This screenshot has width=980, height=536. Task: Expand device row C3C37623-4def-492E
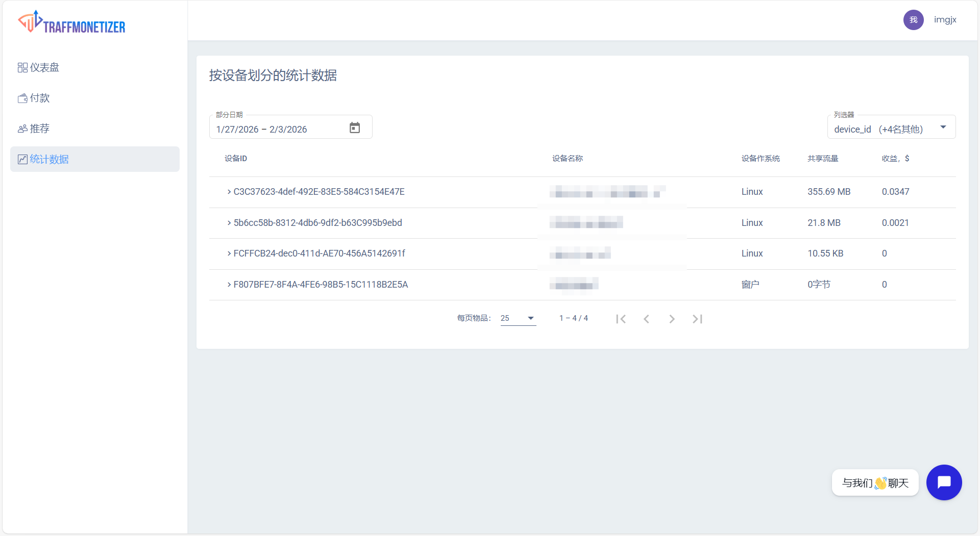coord(229,192)
